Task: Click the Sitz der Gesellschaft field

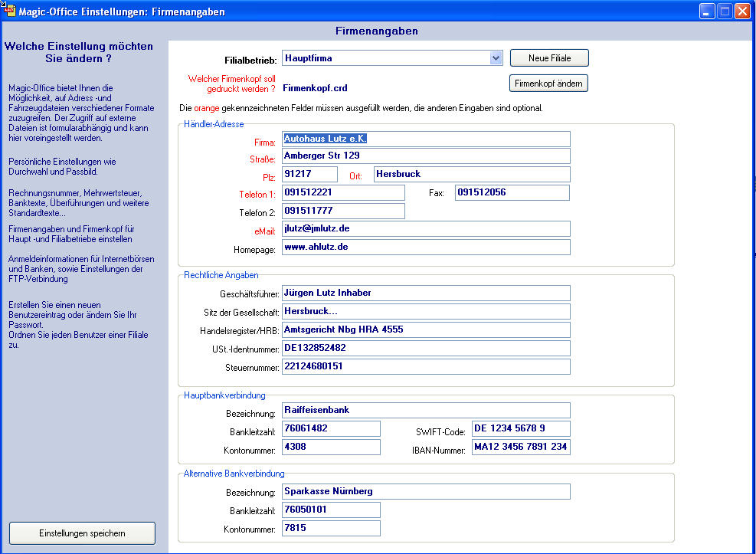Action: pyautogui.click(x=426, y=311)
